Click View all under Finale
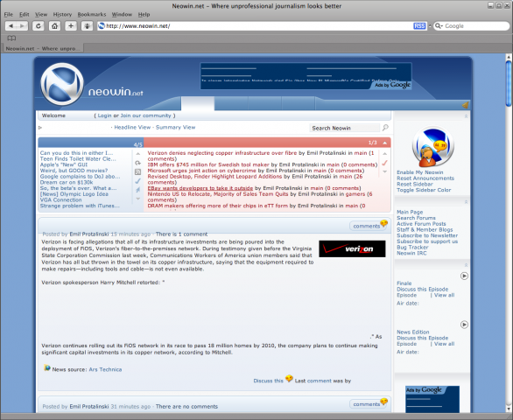The width and height of the screenshot is (513, 420). point(445,295)
